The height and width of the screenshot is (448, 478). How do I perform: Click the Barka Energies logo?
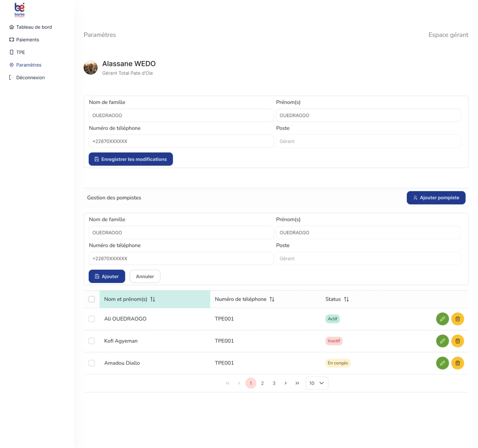pyautogui.click(x=19, y=10)
